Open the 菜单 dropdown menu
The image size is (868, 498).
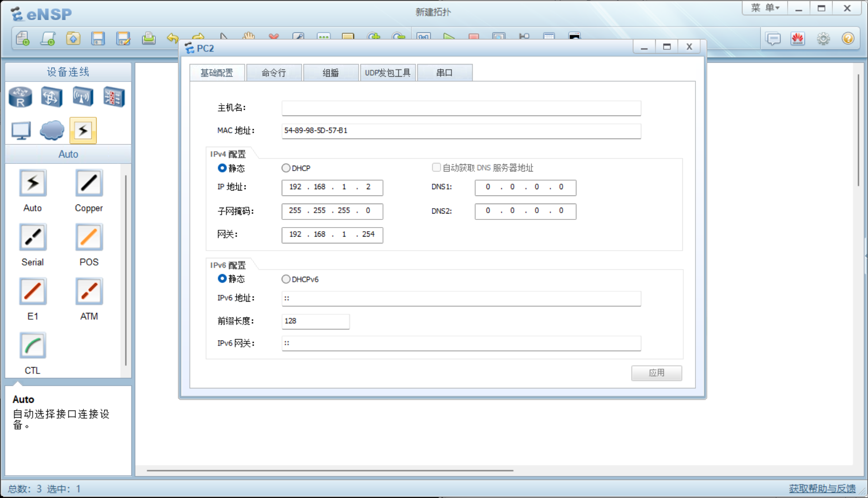[x=765, y=8]
